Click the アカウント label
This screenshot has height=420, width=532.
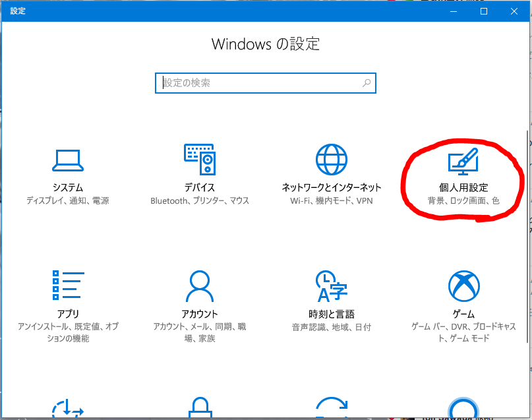[200, 314]
